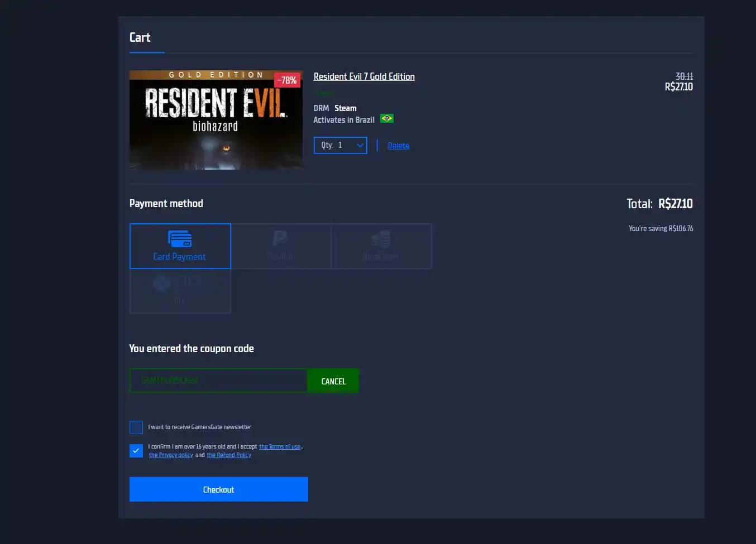Open the Resident Evil 7 Gold Edition title link
This screenshot has width=756, height=544.
(364, 76)
